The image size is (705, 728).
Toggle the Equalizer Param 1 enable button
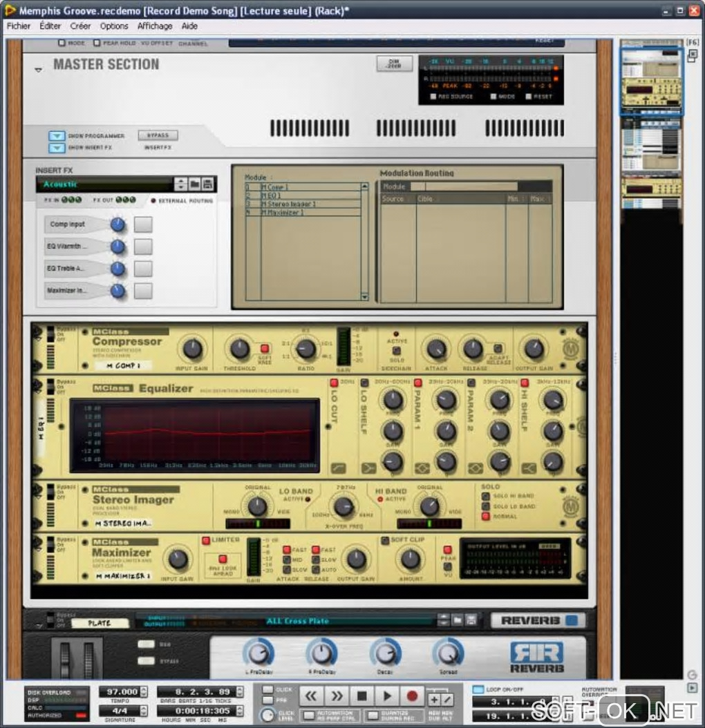pos(417,383)
